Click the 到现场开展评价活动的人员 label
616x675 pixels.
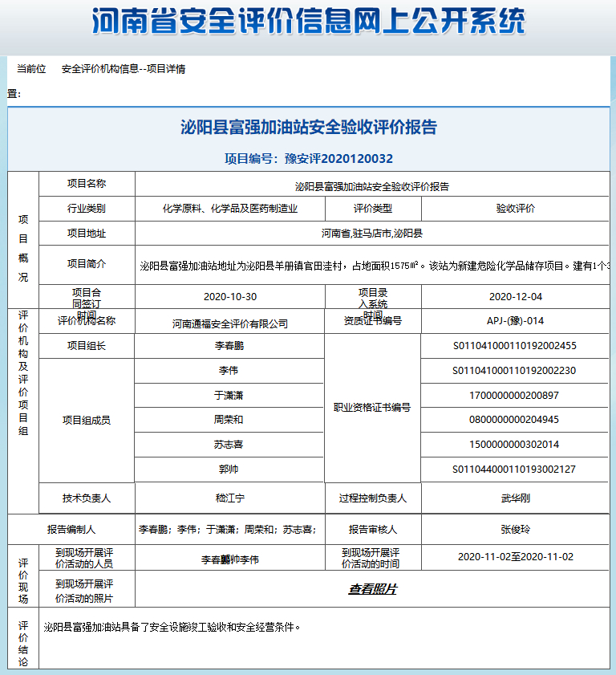(x=84, y=559)
